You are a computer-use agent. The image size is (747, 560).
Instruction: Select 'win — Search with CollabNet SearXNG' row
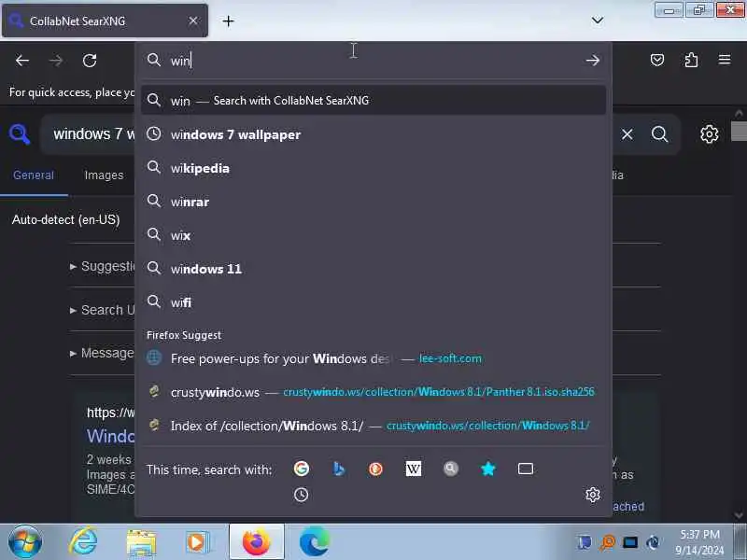coord(373,101)
